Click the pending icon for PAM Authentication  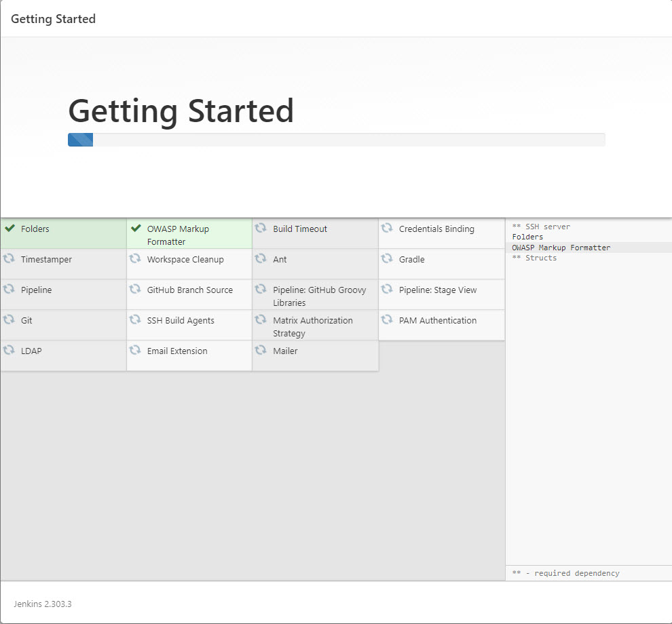click(x=387, y=319)
